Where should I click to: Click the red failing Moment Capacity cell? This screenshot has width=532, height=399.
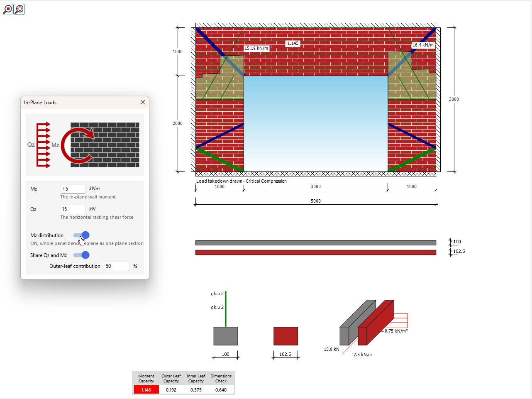146,389
